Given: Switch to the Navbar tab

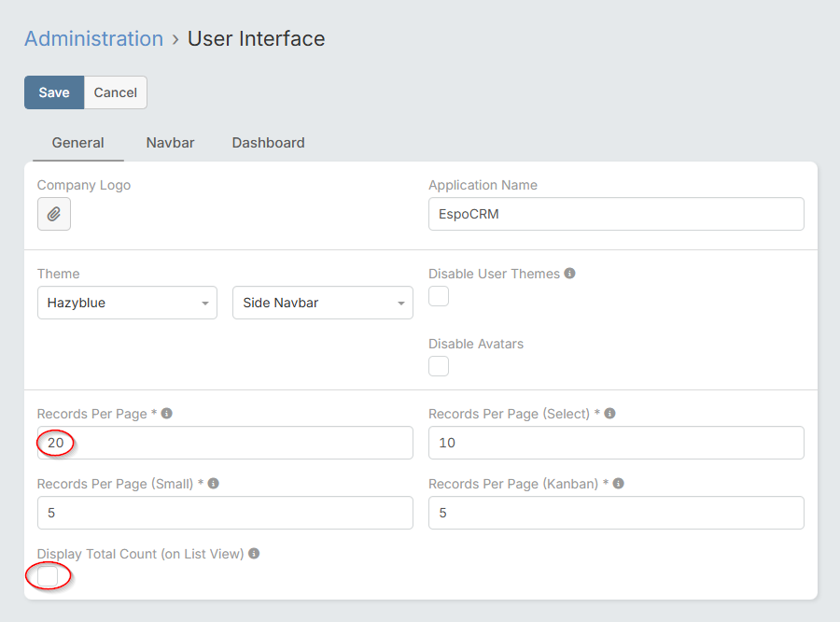Looking at the screenshot, I should (171, 143).
